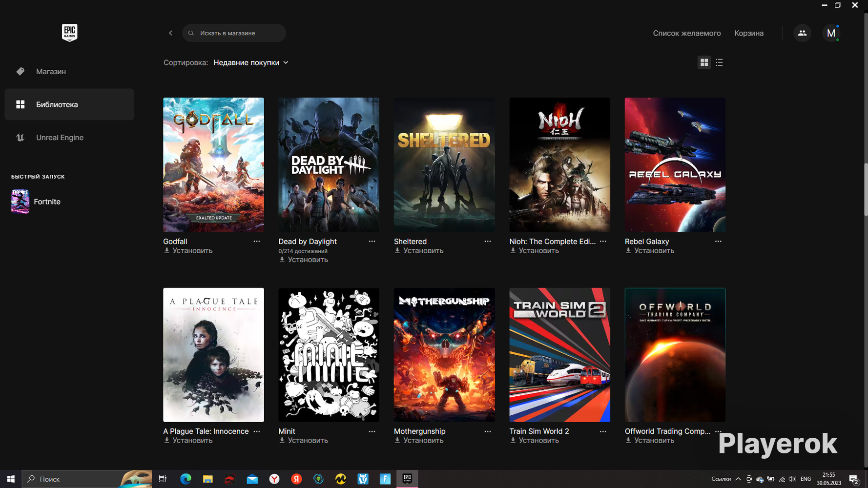The width and height of the screenshot is (868, 488).
Task: Open more options for Rebel Galaxy
Action: pyautogui.click(x=718, y=242)
